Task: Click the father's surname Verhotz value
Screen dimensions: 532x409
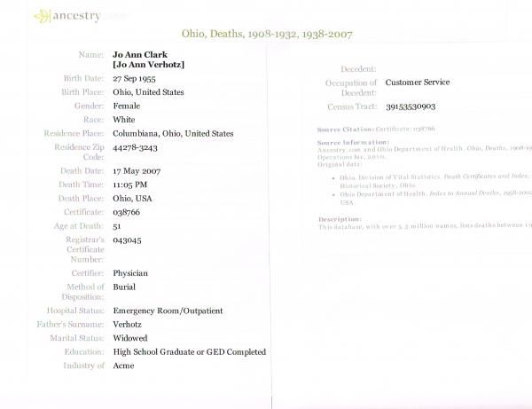Action: coord(129,325)
